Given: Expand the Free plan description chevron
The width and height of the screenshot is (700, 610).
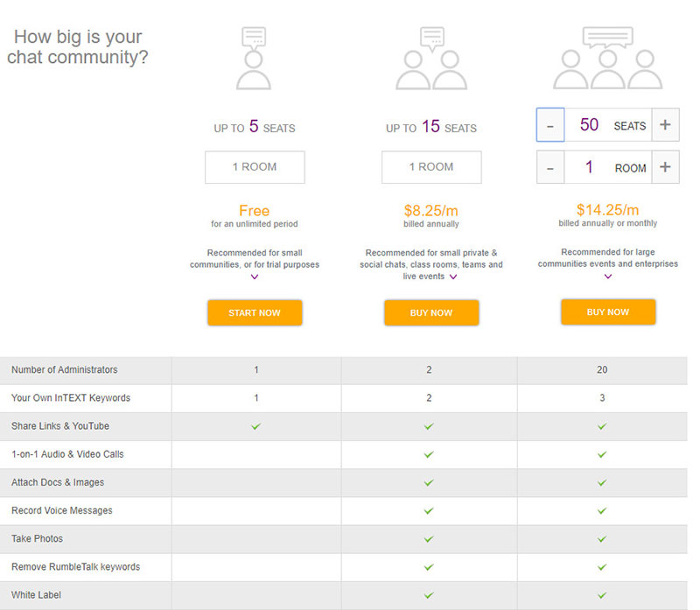Looking at the screenshot, I should point(255,277).
